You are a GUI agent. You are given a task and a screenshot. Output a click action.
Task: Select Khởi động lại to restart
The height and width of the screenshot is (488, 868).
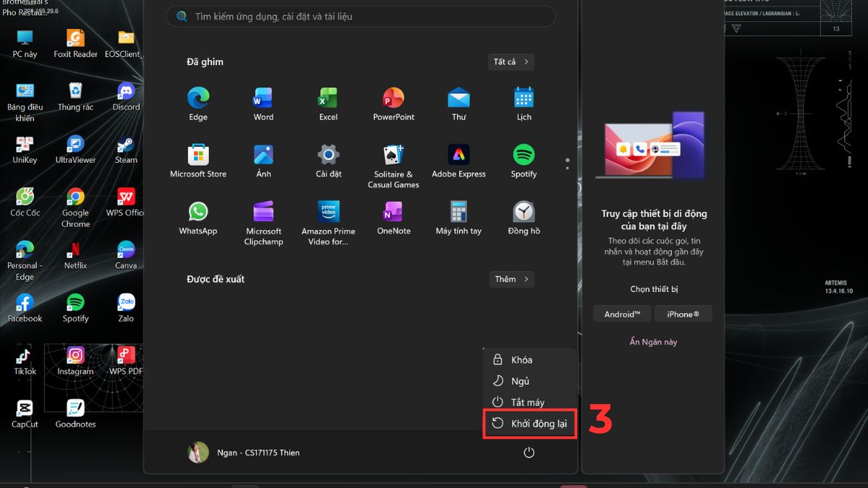pyautogui.click(x=529, y=424)
